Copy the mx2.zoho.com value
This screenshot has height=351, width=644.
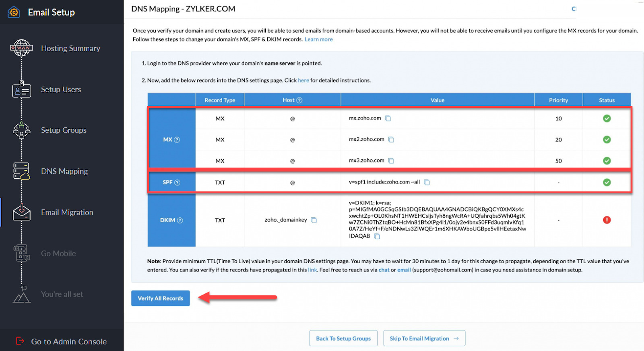coord(391,140)
